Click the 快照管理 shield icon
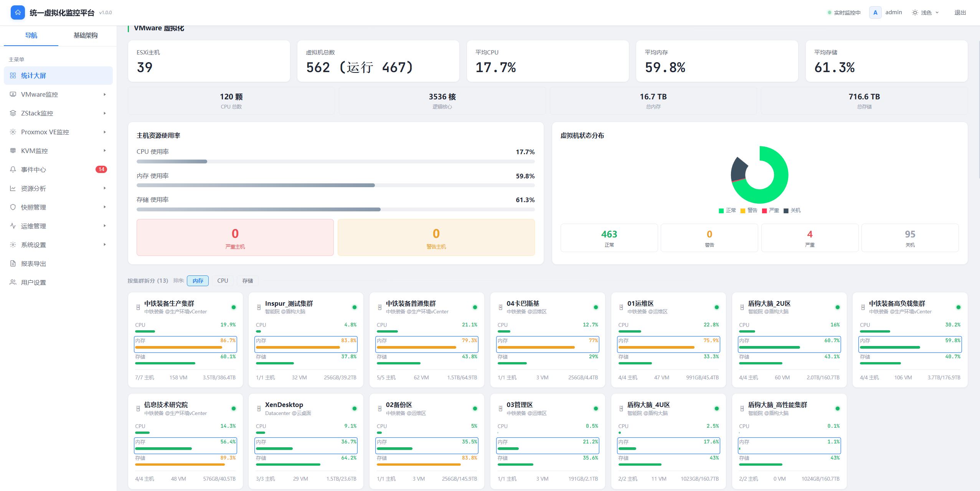Screen dimensions: 980x491 coord(13,207)
